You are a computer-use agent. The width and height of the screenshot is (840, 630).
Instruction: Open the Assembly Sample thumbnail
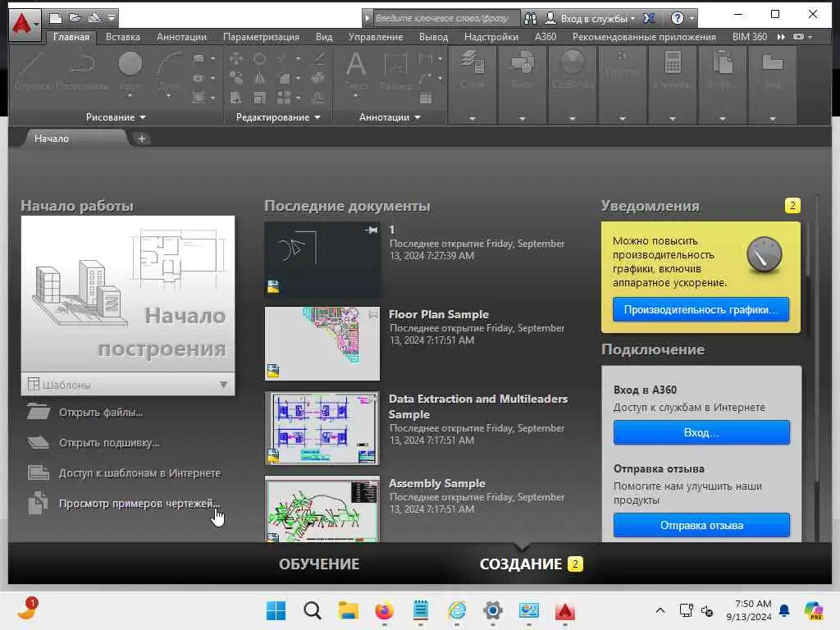pyautogui.click(x=322, y=509)
